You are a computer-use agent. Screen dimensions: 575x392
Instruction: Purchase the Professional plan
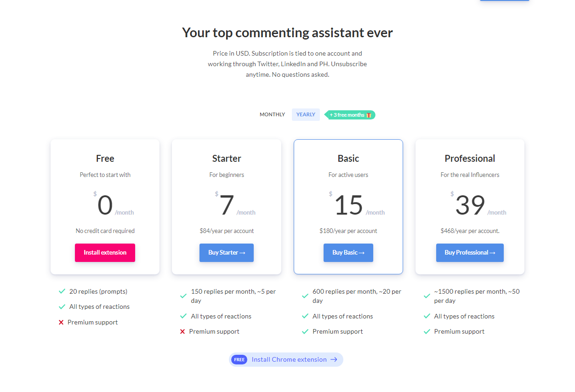(470, 253)
